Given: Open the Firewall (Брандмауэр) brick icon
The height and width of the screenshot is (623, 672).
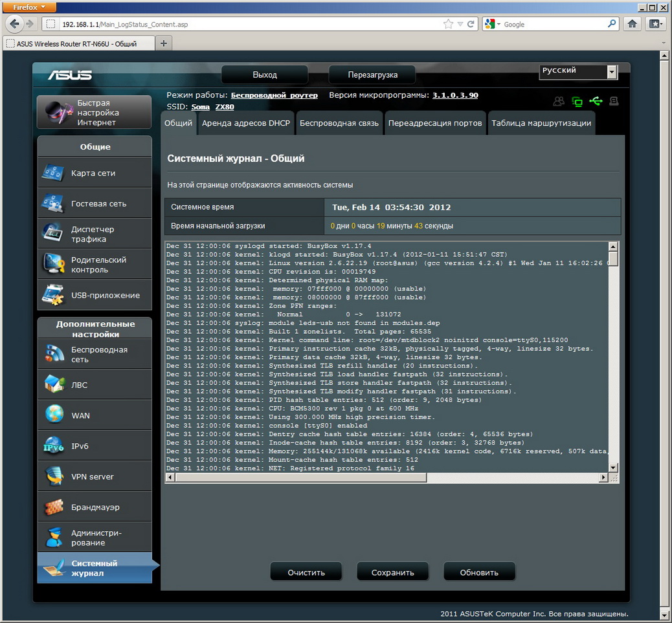Looking at the screenshot, I should (x=53, y=507).
